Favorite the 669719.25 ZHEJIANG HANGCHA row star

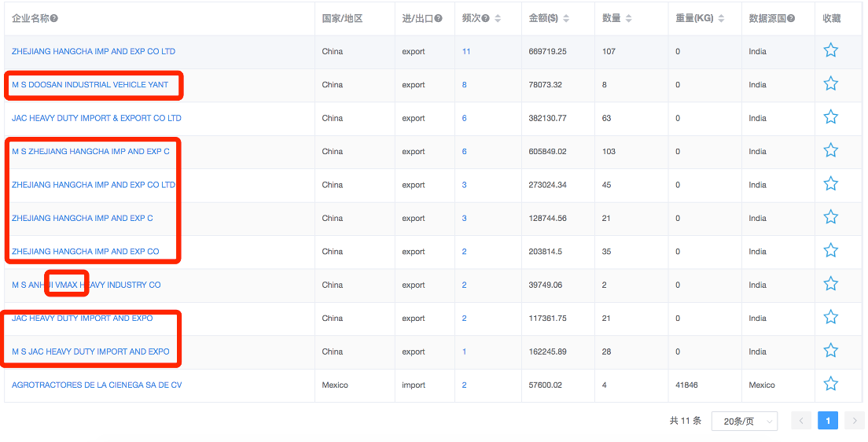830,51
